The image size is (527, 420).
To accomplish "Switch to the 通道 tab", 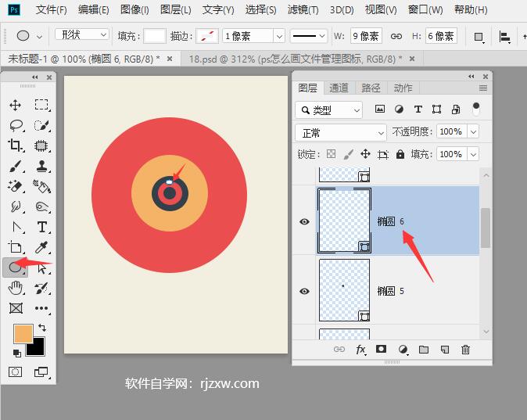I will pos(339,88).
